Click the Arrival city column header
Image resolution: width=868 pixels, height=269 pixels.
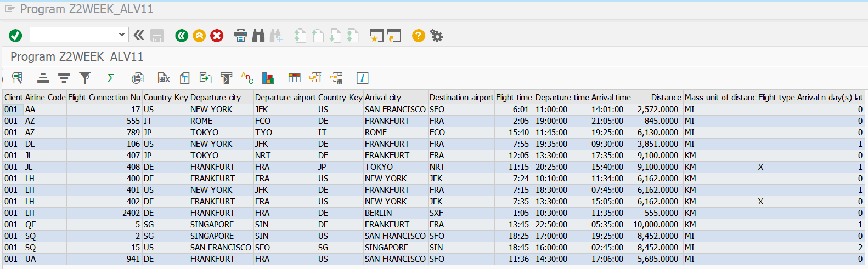coord(396,97)
